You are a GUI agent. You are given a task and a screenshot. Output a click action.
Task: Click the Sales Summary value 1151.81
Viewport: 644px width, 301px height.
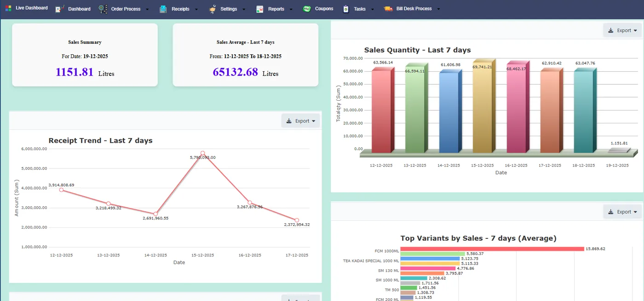pyautogui.click(x=75, y=72)
